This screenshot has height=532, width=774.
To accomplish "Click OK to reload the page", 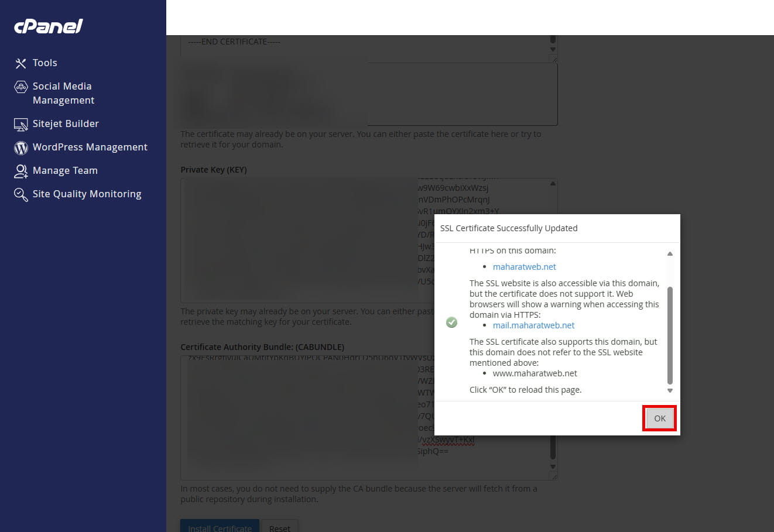I will pos(660,418).
